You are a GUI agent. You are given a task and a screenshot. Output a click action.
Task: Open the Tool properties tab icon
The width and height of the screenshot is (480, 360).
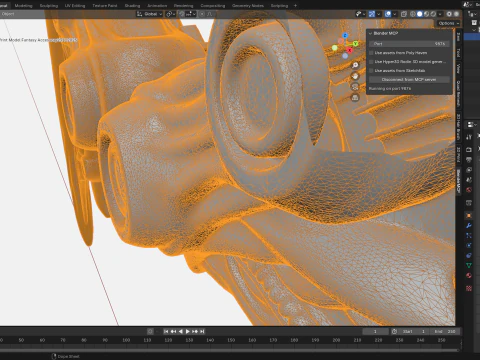pyautogui.click(x=469, y=137)
